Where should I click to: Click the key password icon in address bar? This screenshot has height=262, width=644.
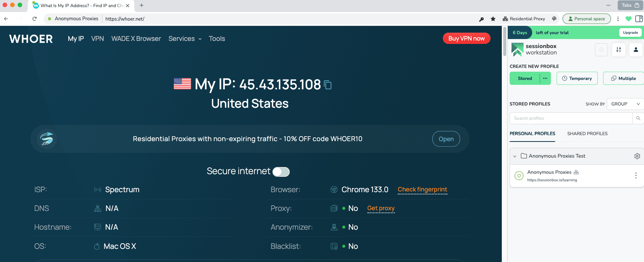481,19
